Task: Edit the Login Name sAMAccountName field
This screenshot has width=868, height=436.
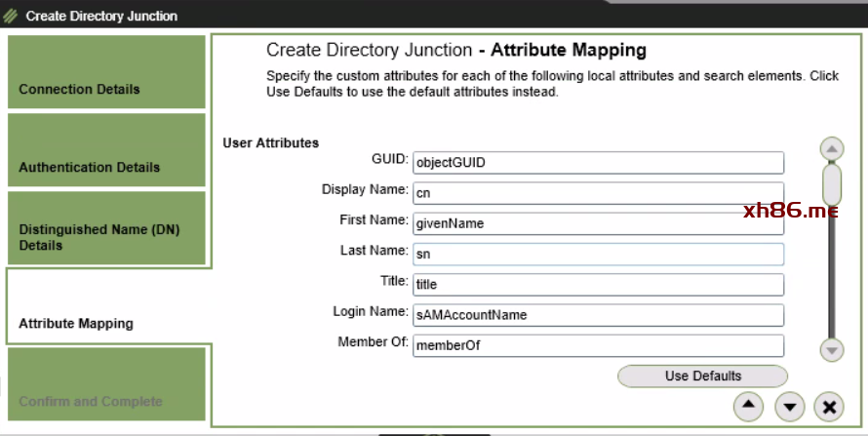Action: pos(598,315)
